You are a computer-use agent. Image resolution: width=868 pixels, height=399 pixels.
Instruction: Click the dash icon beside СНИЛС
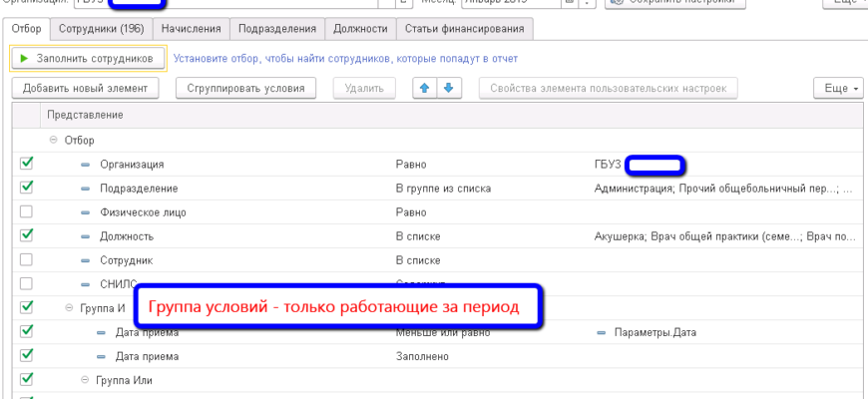[85, 285]
